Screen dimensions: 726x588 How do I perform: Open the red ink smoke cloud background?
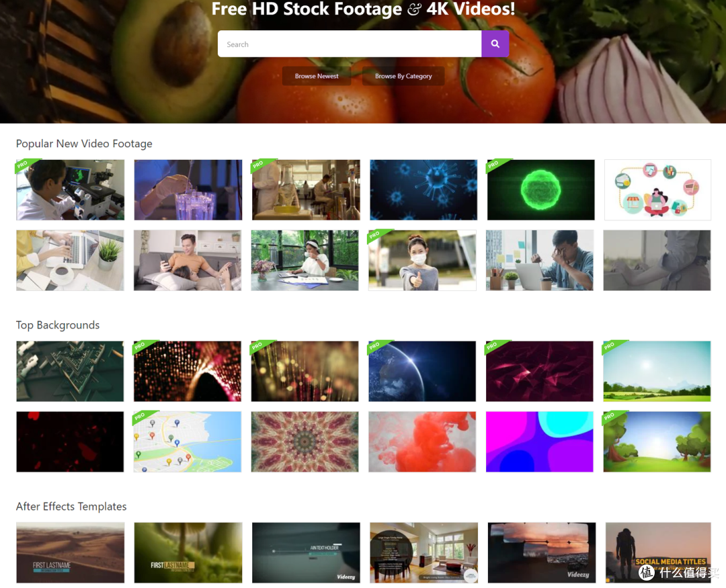pyautogui.click(x=422, y=442)
